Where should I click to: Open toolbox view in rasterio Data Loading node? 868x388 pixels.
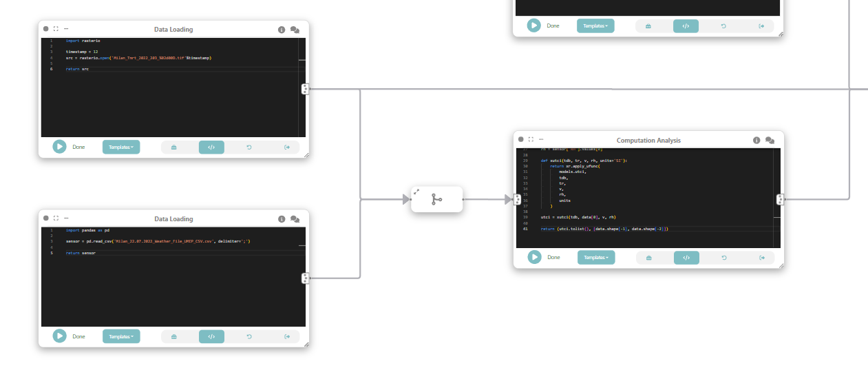point(173,147)
